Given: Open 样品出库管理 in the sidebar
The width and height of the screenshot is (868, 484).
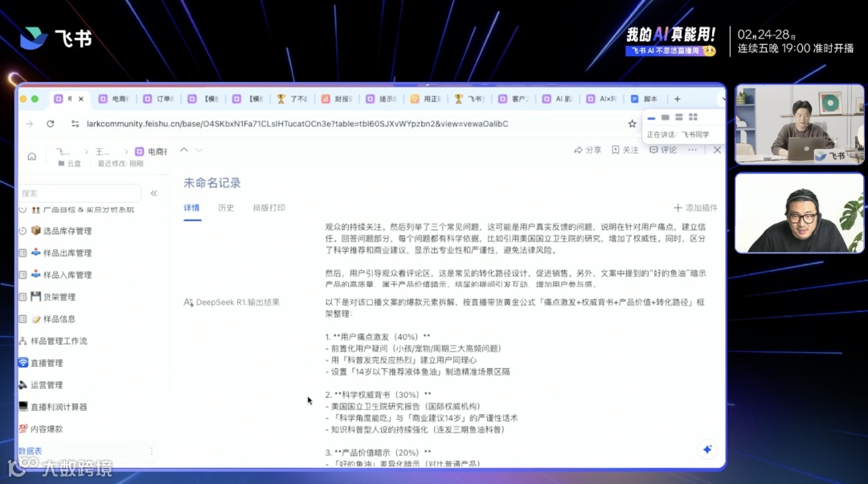Looking at the screenshot, I should [68, 252].
